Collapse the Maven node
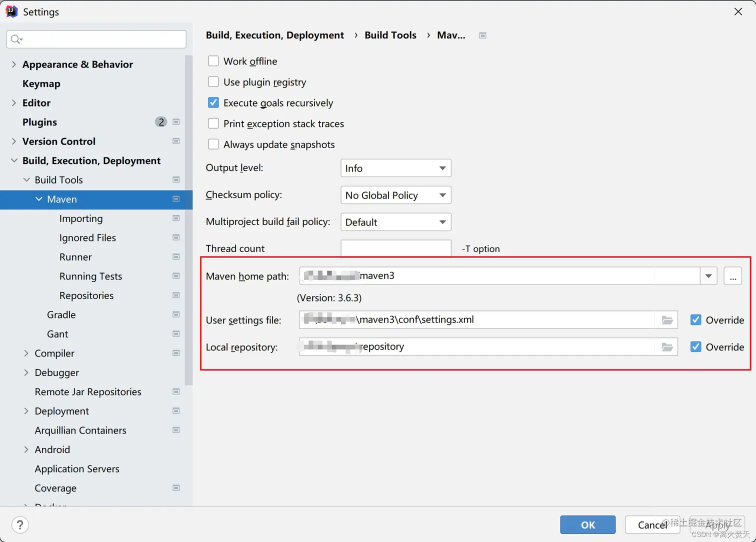The height and width of the screenshot is (542, 756). coord(39,199)
